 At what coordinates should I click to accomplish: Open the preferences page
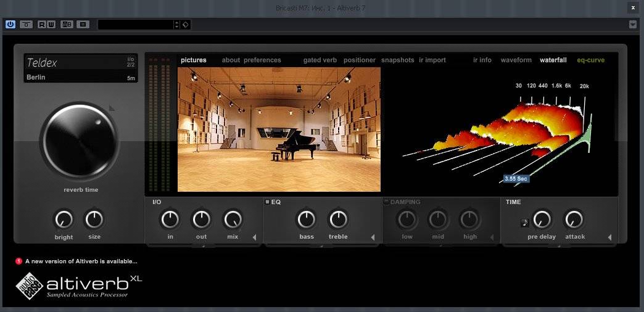pos(262,60)
